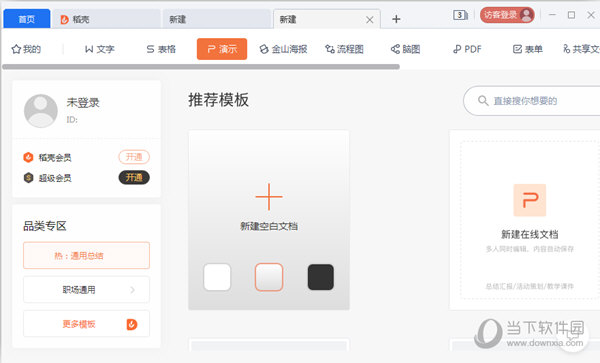Expand the 职场通用 category arrow
Viewport: 600px width, 363px height.
[x=132, y=290]
